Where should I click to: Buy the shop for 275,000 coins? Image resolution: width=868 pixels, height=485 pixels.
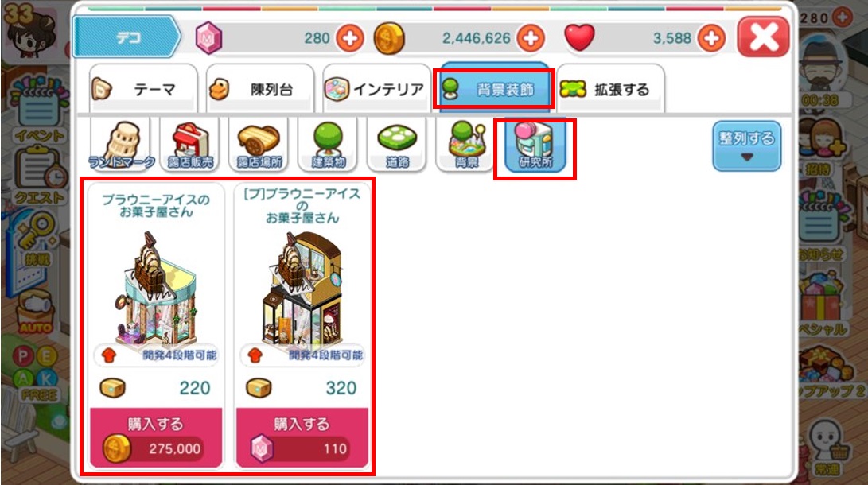coord(156,437)
